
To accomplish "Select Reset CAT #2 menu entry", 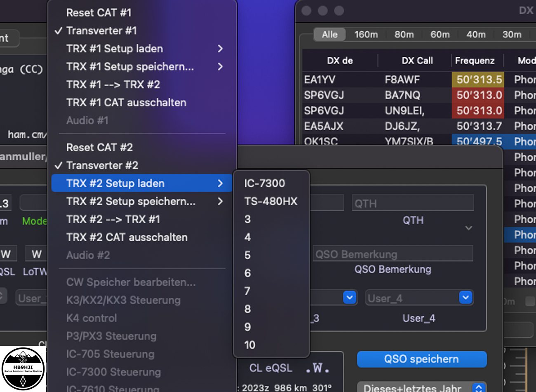I will 99,147.
